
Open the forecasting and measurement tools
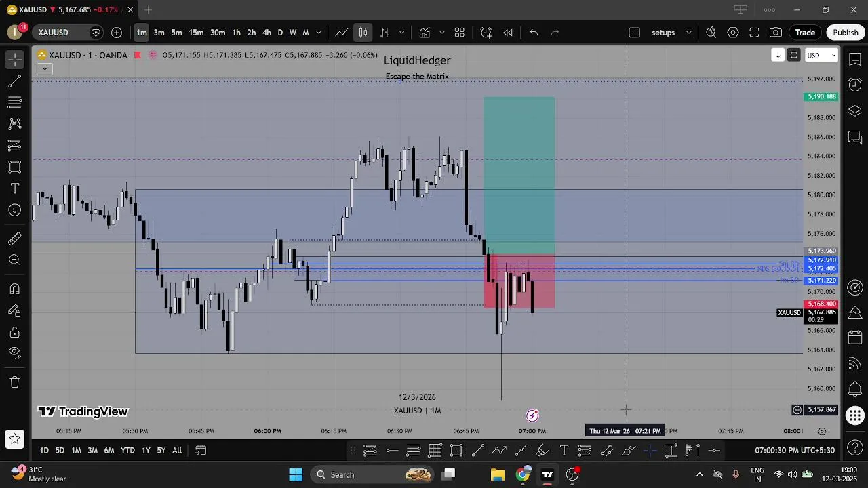coord(14,146)
